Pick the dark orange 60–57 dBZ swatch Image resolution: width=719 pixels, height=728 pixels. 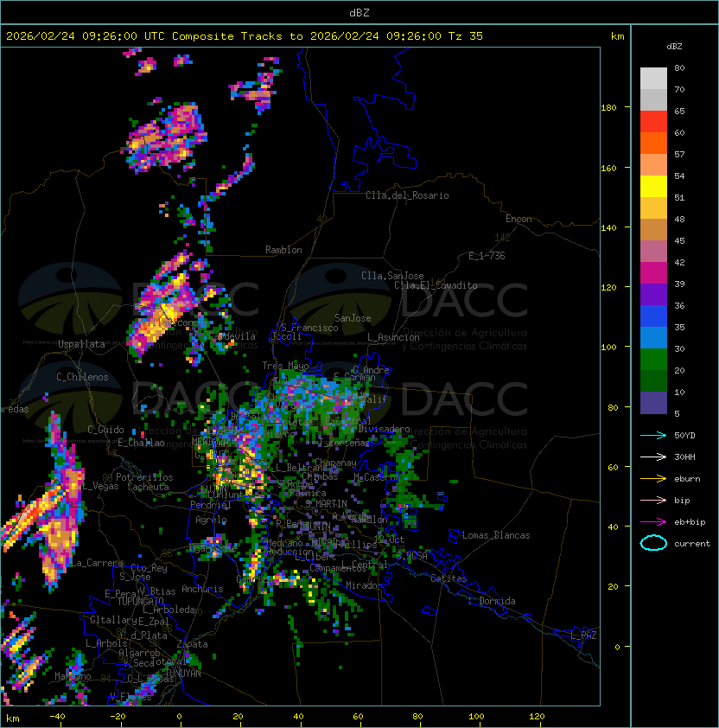coord(653,144)
